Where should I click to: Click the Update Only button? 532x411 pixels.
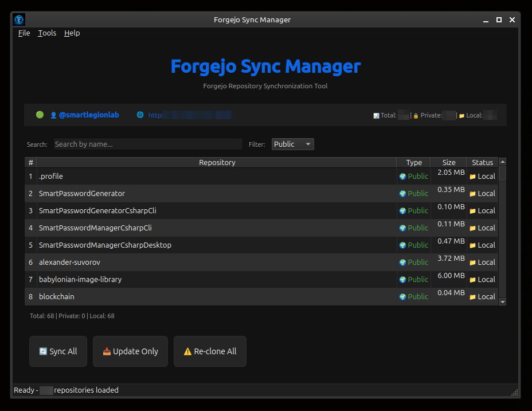click(130, 351)
